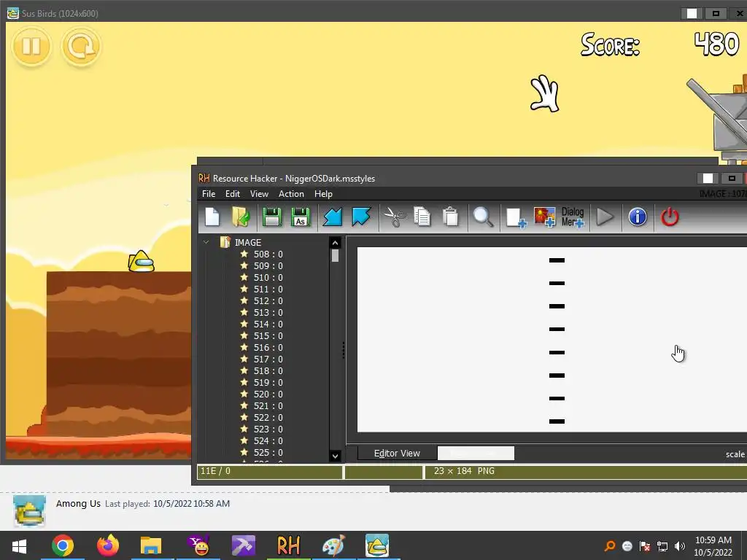Viewport: 747px width, 560px height.
Task: Select resource 510 : 0
Action: pos(268,278)
